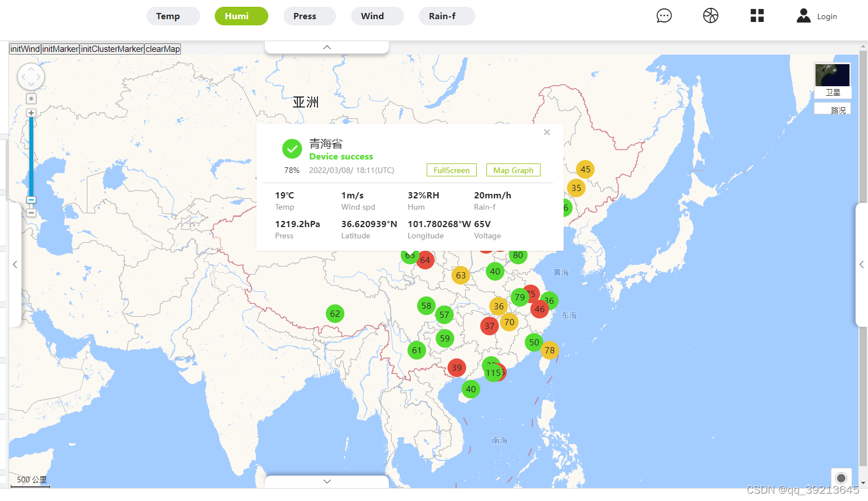The width and height of the screenshot is (868, 501).
Task: Click the zoom-in plus on the map
Action: click(31, 113)
